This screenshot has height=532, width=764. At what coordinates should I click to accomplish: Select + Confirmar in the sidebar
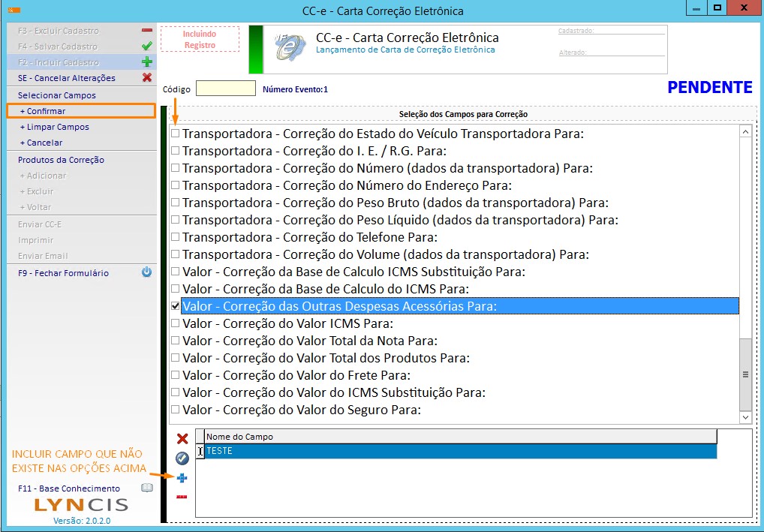(46, 111)
